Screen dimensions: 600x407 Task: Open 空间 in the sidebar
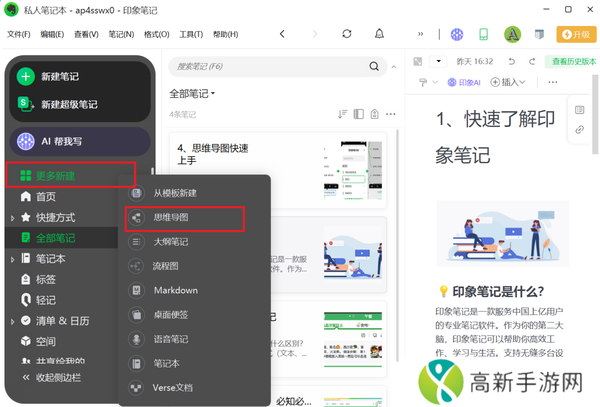46,341
